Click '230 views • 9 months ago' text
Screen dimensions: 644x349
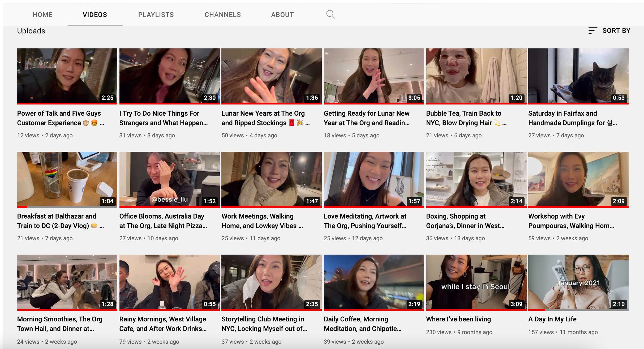[459, 332]
